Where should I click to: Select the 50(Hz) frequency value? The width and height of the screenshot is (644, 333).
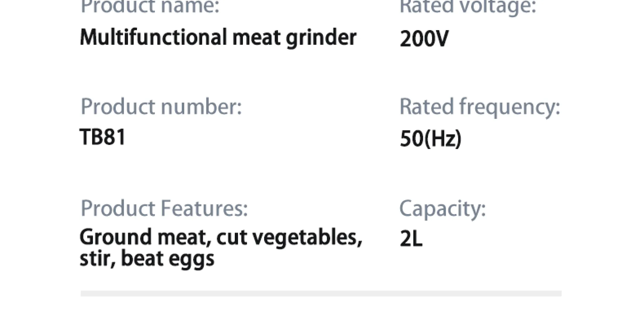[x=431, y=138]
